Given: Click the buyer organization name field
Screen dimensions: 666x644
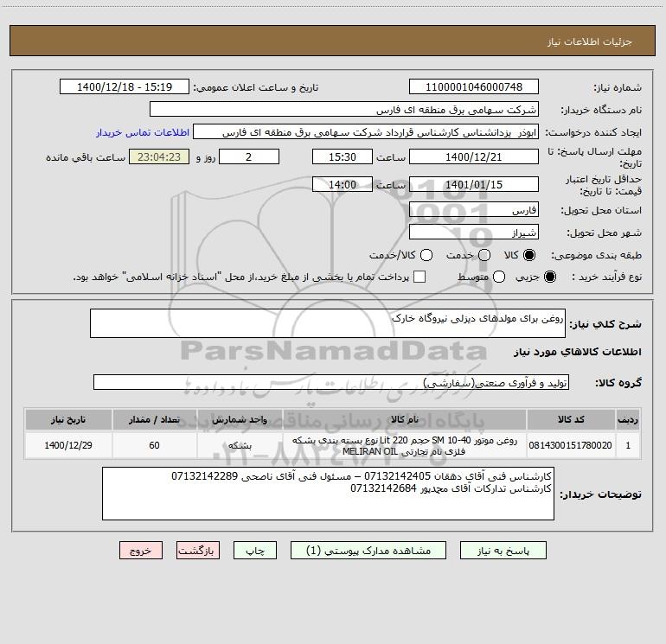Looking at the screenshot, I should click(x=344, y=109).
